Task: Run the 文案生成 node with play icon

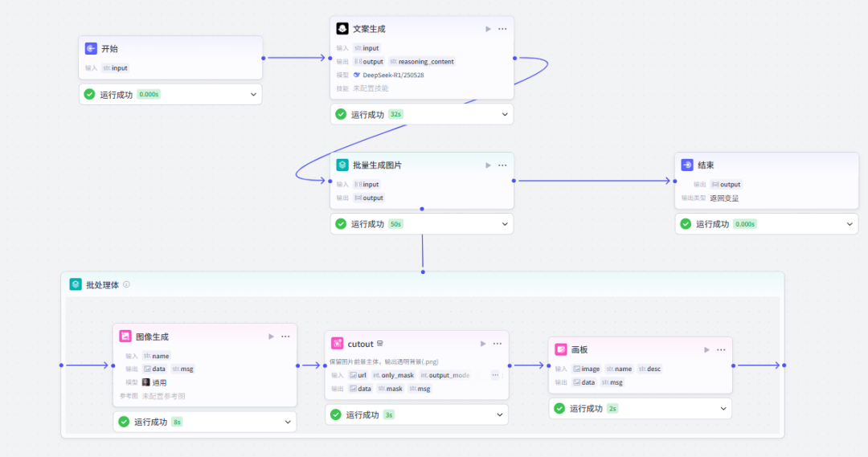Action: [x=488, y=29]
